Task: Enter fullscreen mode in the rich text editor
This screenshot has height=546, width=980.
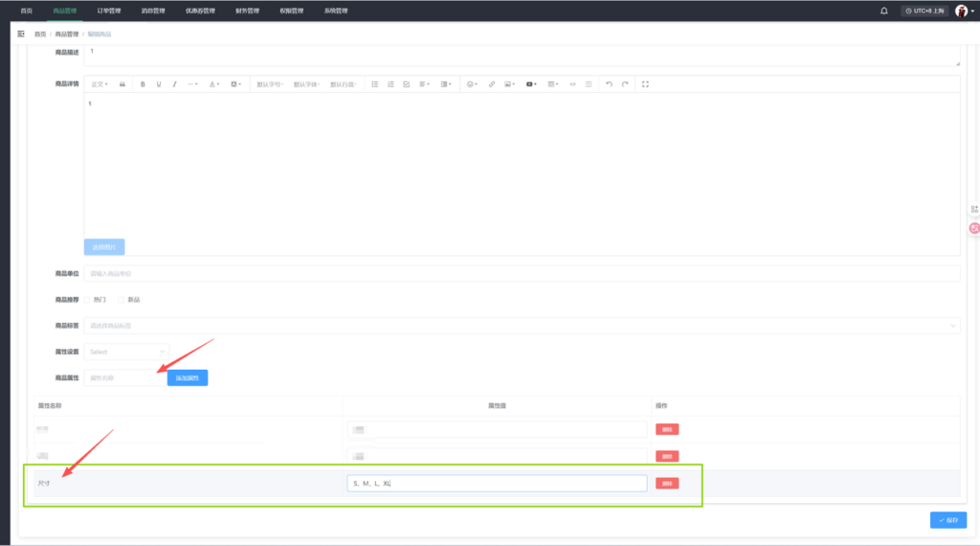Action: click(645, 84)
